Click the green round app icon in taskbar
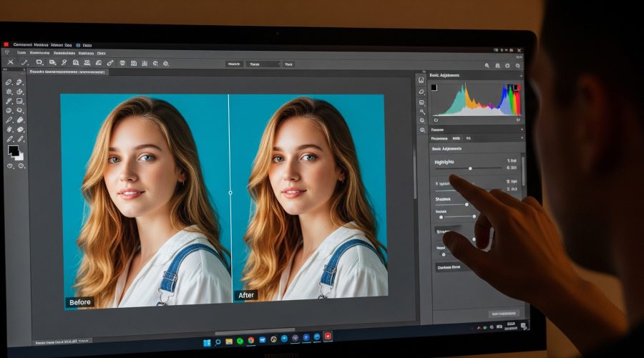 pyautogui.click(x=240, y=341)
